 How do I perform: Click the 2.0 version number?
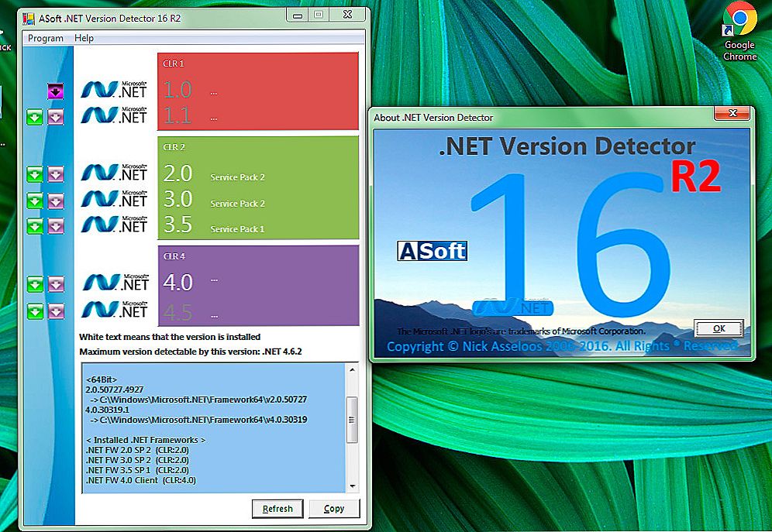177,173
